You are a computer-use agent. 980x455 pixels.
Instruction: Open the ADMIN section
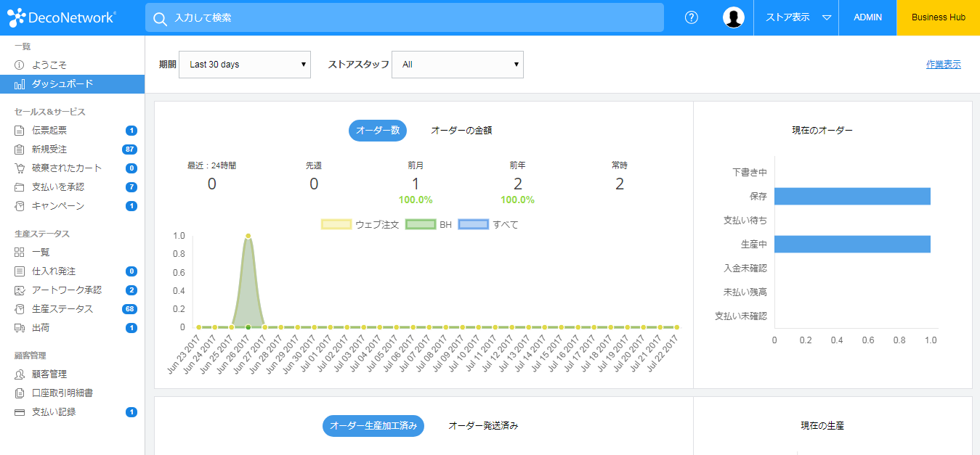pos(867,17)
